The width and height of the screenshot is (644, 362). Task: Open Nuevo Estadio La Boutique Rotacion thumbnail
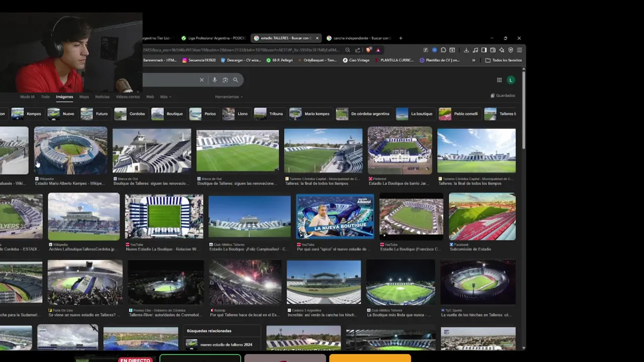coord(164,217)
